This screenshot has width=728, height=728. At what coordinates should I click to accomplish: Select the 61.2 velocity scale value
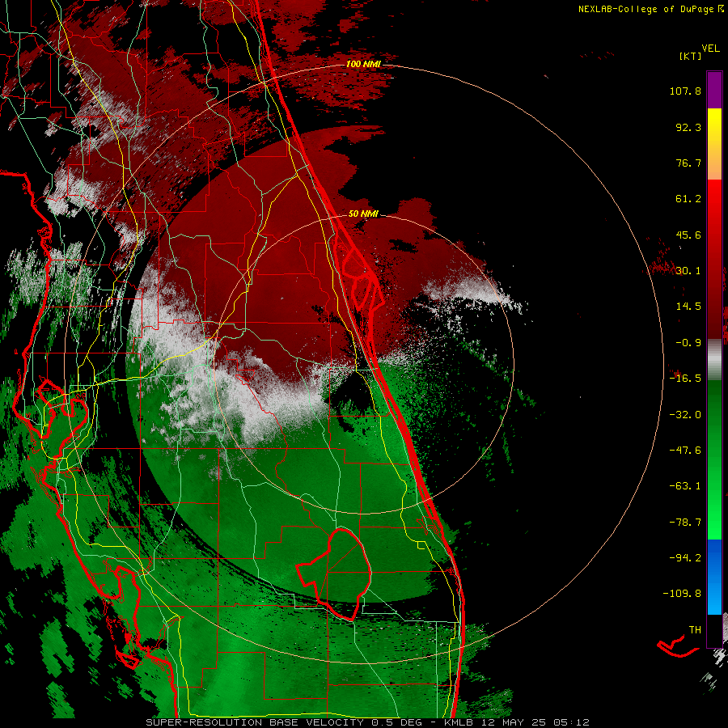coord(688,199)
